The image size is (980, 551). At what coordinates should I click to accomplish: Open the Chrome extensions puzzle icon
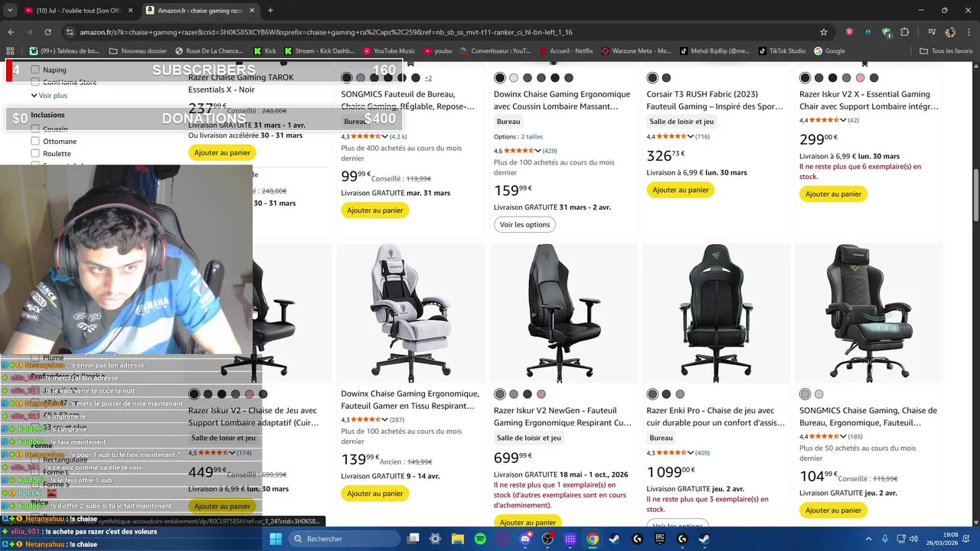[904, 32]
